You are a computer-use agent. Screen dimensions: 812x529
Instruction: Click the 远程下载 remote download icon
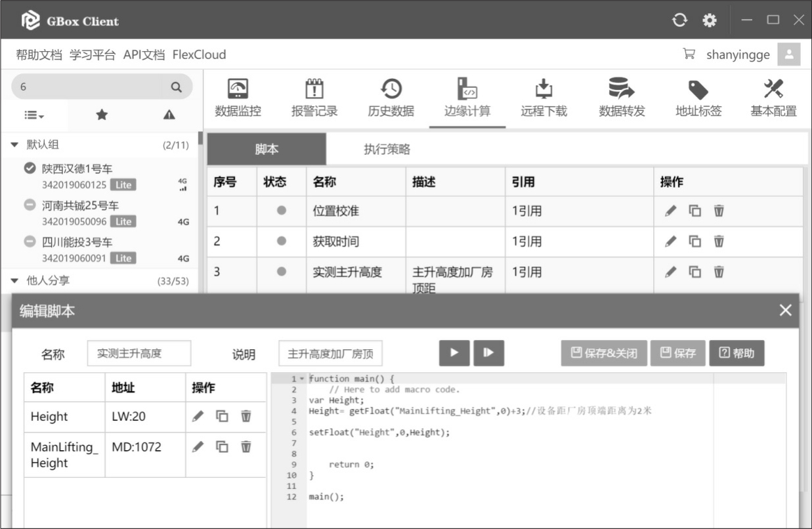(x=544, y=89)
